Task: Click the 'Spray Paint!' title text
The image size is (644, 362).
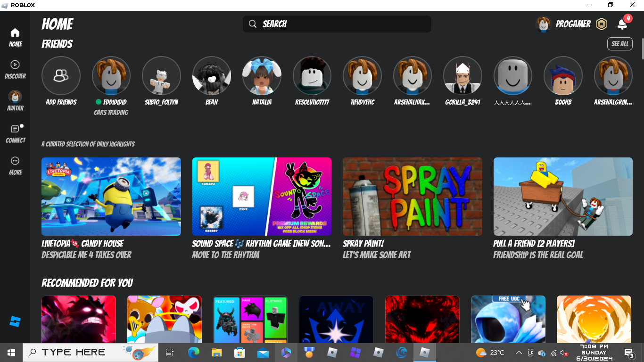Action: (363, 244)
